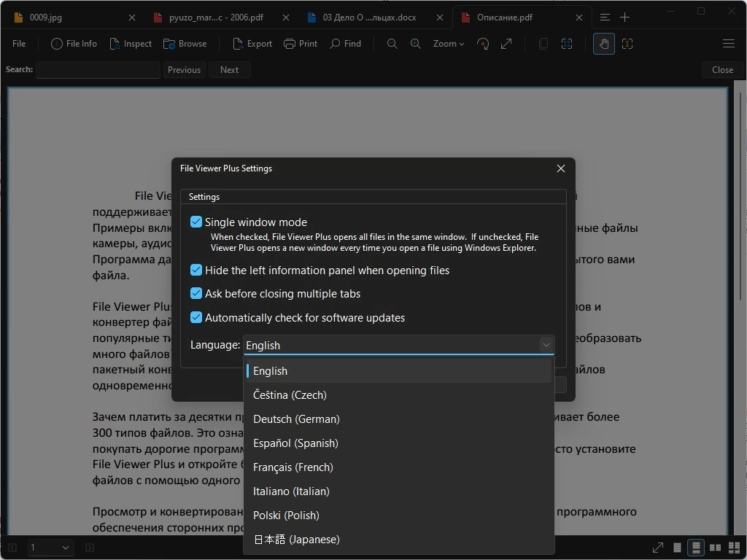The width and height of the screenshot is (747, 560).
Task: Click the Search input field
Action: [98, 69]
